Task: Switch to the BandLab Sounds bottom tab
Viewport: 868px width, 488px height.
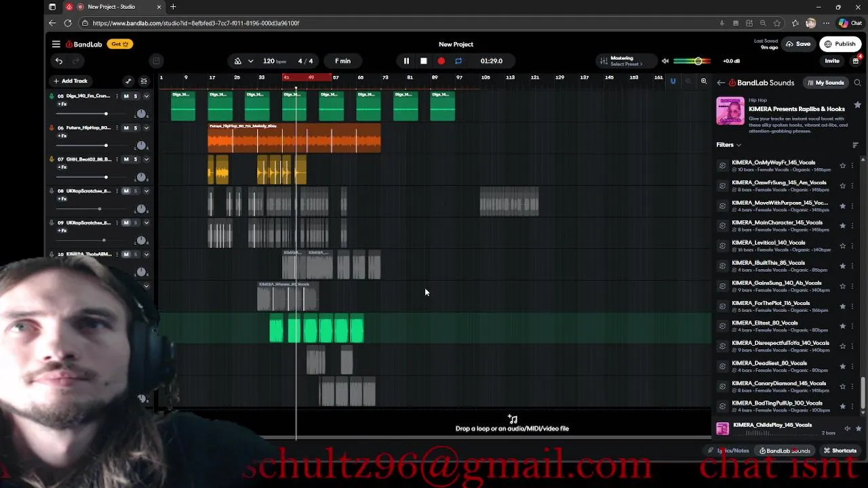Action: (x=785, y=451)
